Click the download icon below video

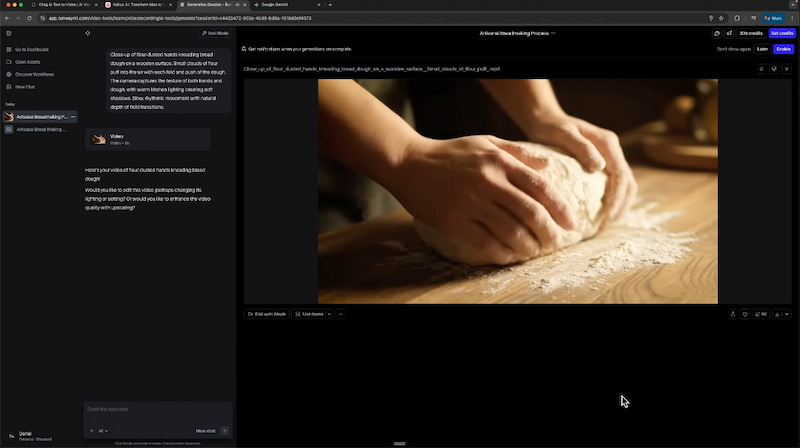[x=777, y=314]
